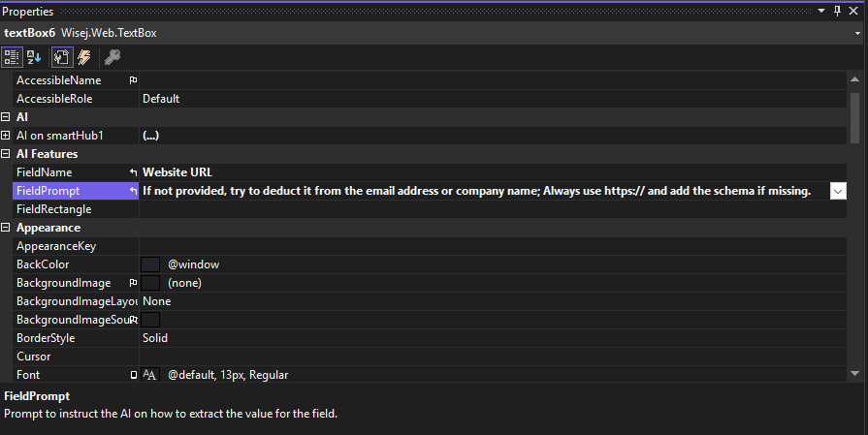Collapse the Appearance category
Screen dimensions: 868x435
(6, 228)
